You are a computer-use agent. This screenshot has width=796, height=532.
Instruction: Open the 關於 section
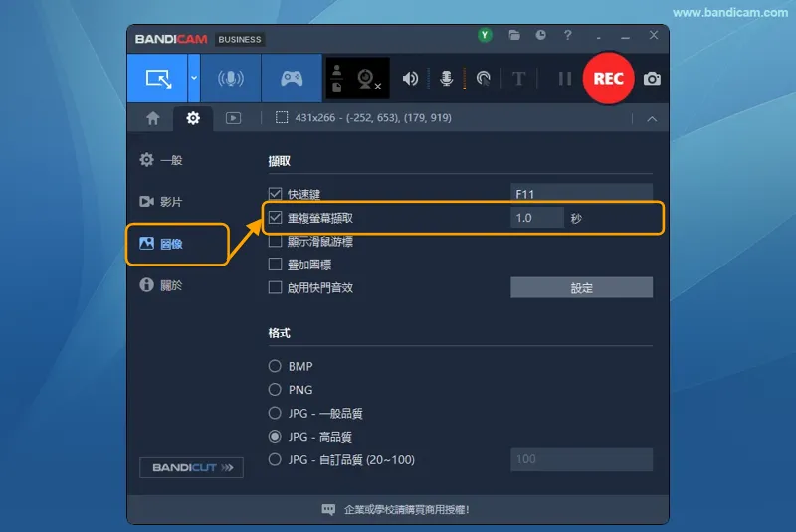[x=161, y=285]
